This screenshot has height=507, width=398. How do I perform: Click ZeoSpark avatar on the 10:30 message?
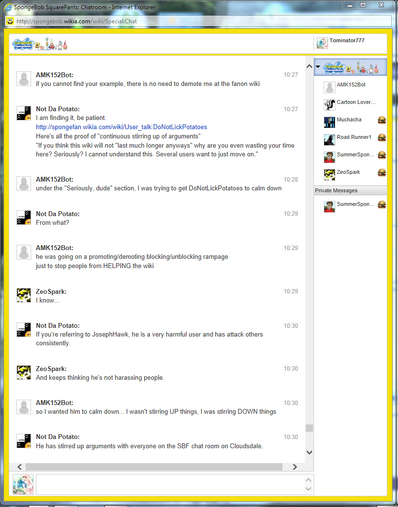[x=24, y=373]
